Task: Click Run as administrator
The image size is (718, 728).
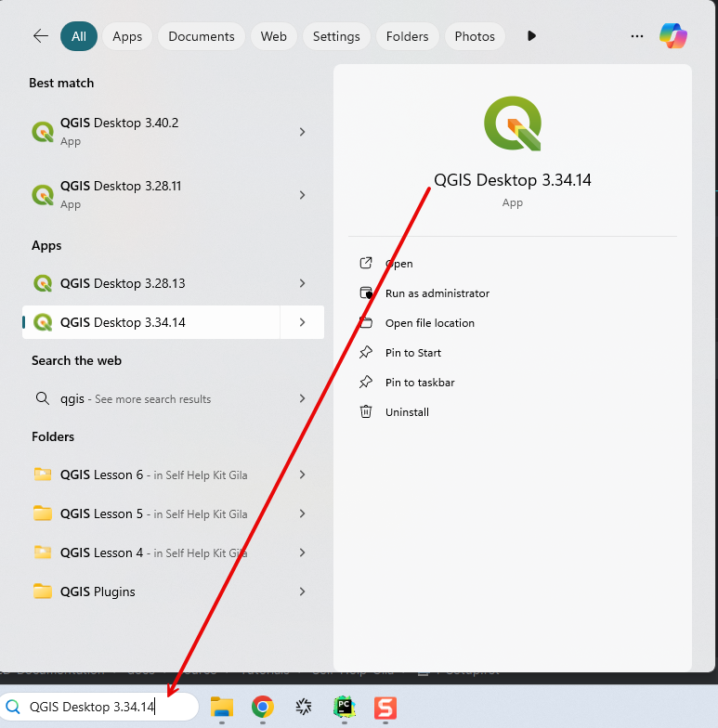Action: 437,293
